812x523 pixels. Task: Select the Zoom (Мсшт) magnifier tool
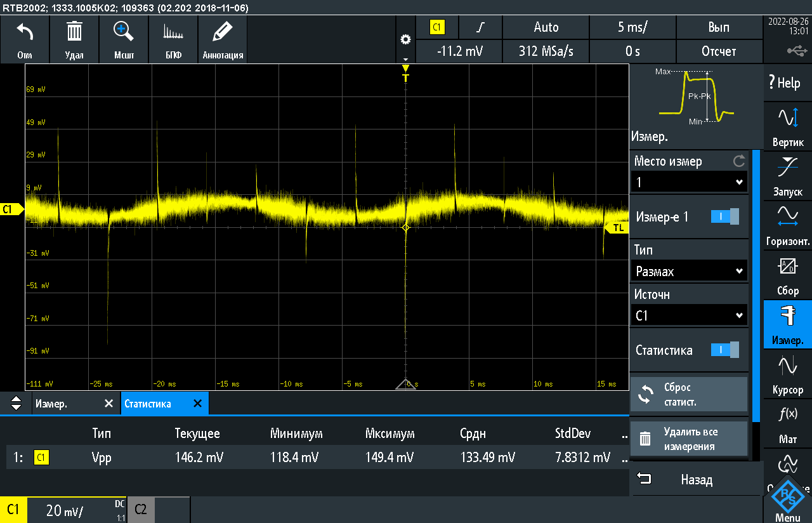(x=124, y=32)
